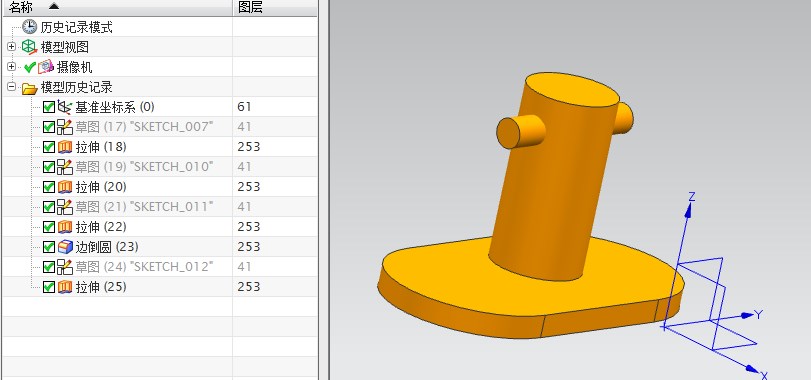Select the small left boss on the cylinder

[x=520, y=131]
